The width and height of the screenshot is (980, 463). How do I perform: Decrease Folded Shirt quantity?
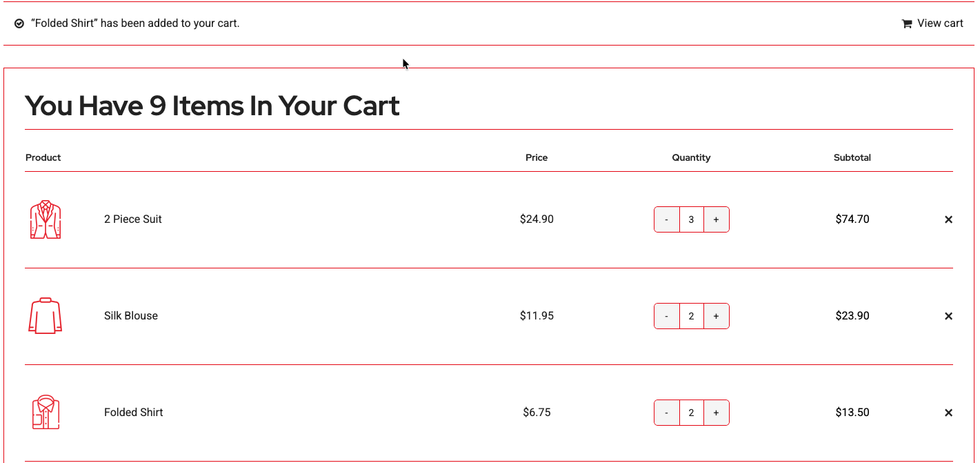666,413
